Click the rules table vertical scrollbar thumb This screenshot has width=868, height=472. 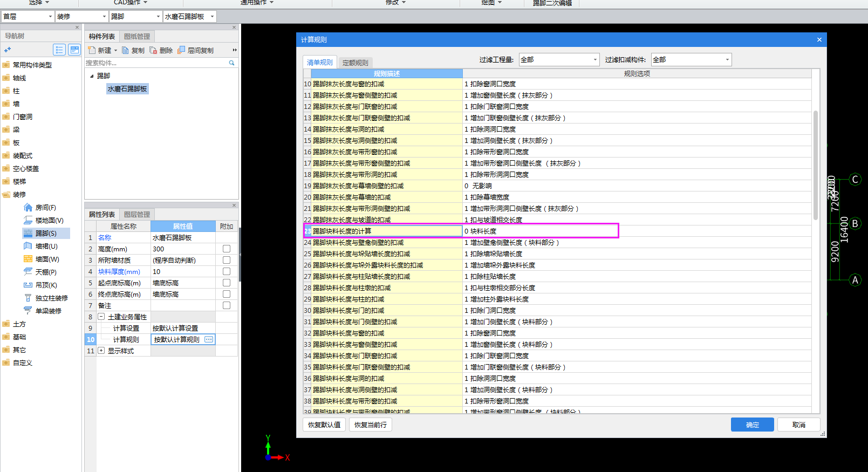(816, 165)
